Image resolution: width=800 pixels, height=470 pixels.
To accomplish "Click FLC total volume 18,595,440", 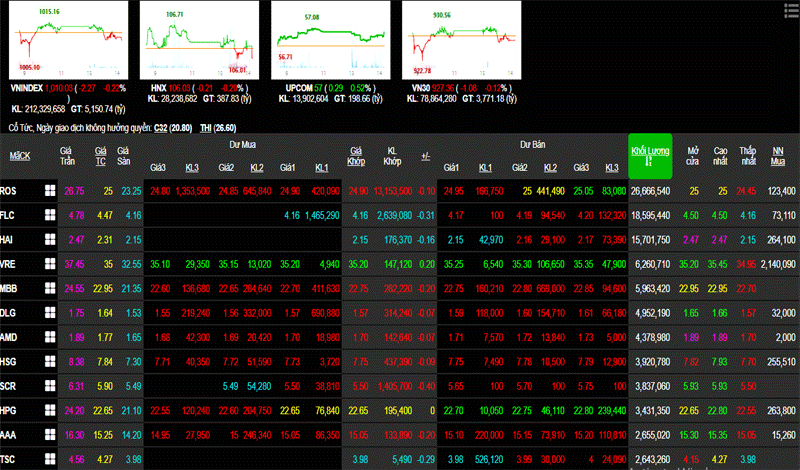I will [651, 215].
